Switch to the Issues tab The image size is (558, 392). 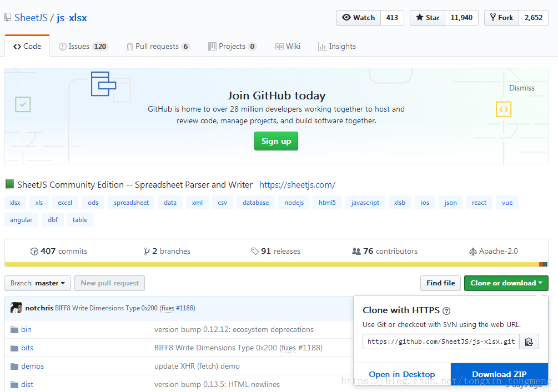click(x=84, y=47)
